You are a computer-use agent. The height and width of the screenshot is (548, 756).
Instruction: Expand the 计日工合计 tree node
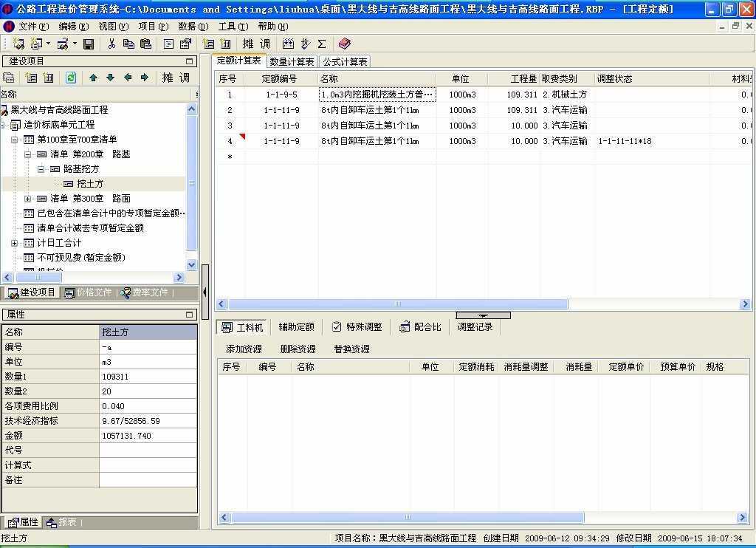pos(15,243)
